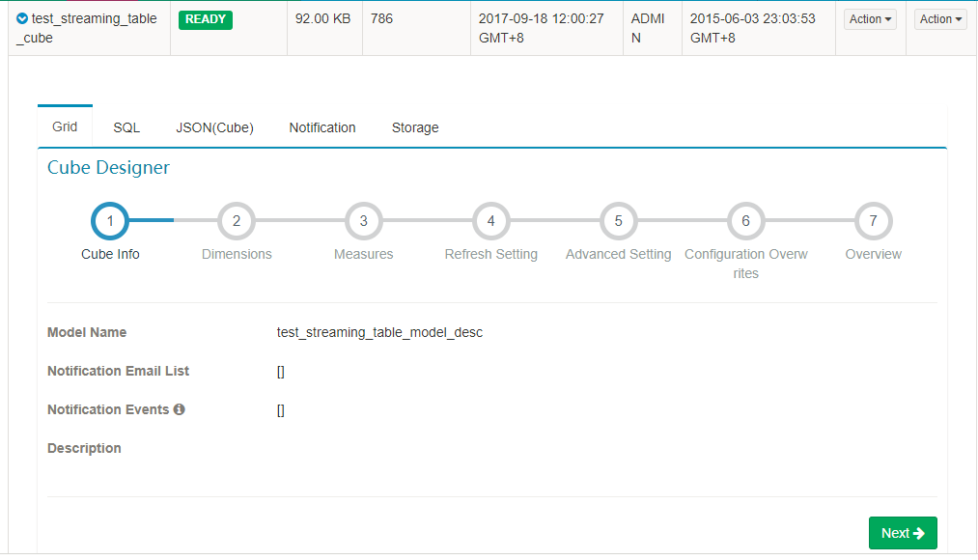Select step 2 Dimensions circle
Screen dimensions: 978x560
(x=237, y=220)
